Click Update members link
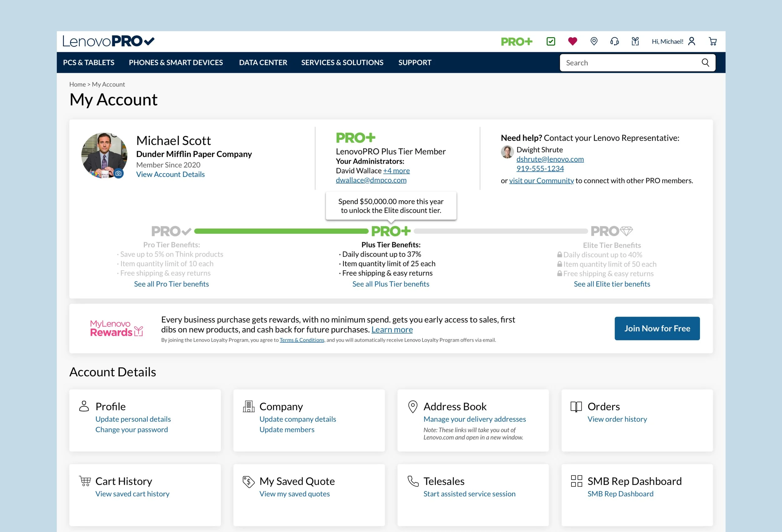Image resolution: width=782 pixels, height=532 pixels. point(287,429)
